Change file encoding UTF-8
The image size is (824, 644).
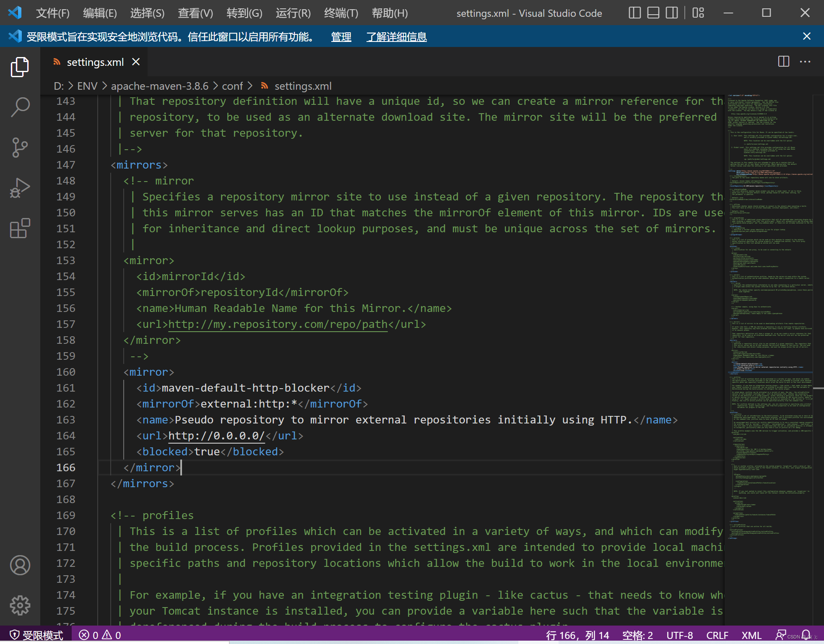(x=679, y=635)
